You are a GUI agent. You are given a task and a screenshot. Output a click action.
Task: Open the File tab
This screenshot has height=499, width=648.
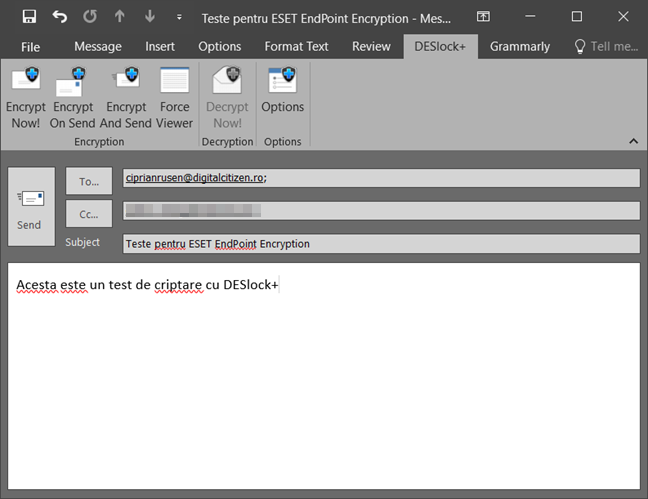[x=31, y=47]
